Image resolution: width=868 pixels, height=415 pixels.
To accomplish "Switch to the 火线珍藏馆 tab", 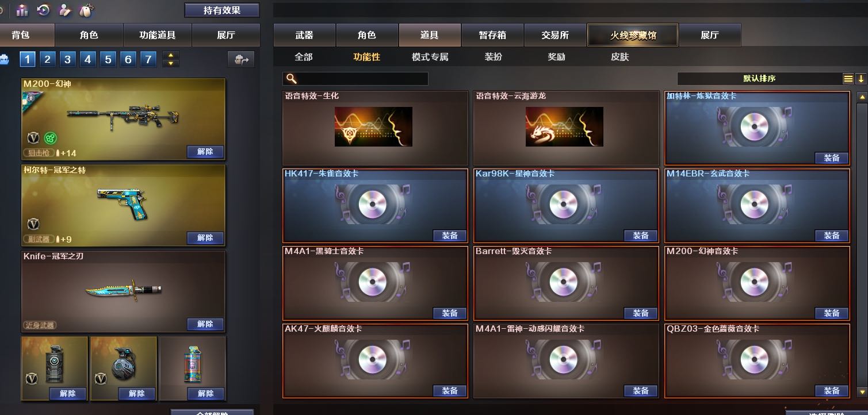I will 633,35.
